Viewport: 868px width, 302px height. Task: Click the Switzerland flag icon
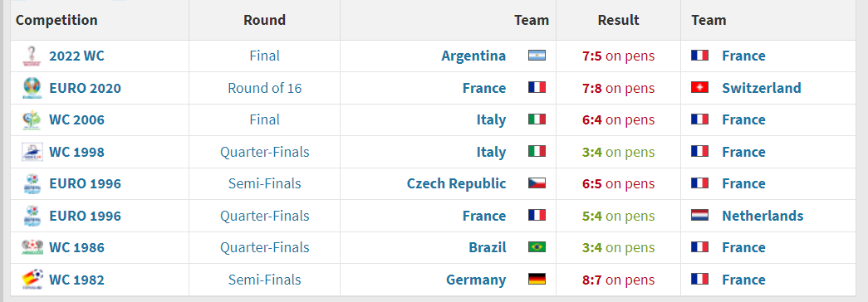699,87
